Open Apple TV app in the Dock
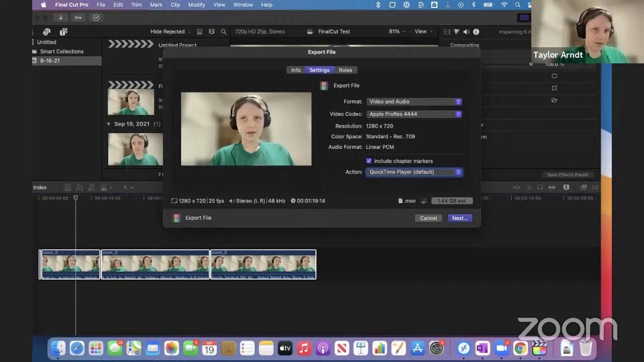Image resolution: width=644 pixels, height=362 pixels. pos(285,348)
